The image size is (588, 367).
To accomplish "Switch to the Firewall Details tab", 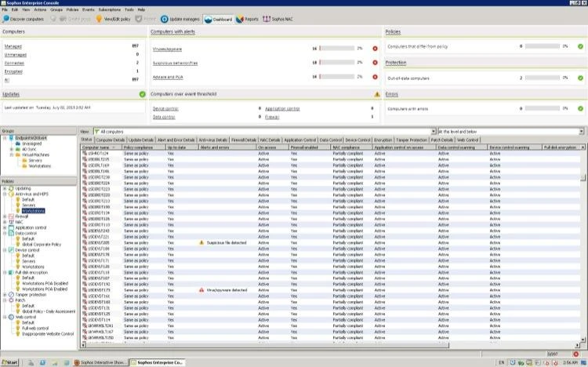I will tap(243, 140).
